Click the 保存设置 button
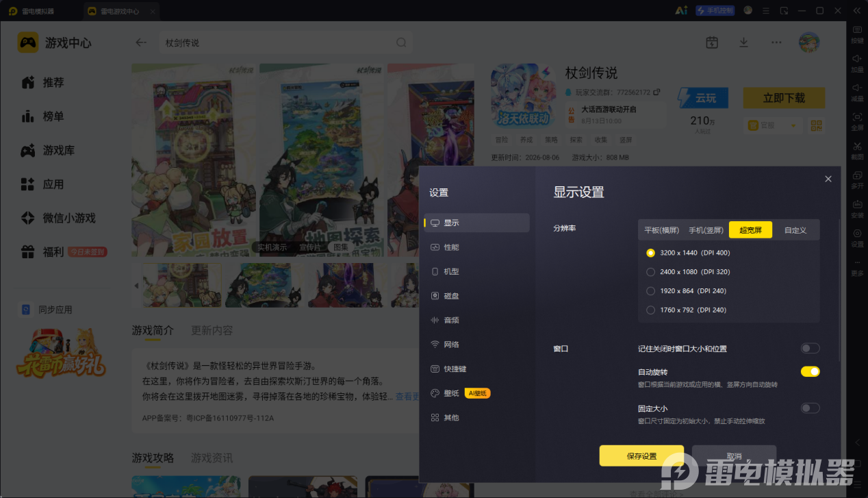This screenshot has width=868, height=498. 641,456
